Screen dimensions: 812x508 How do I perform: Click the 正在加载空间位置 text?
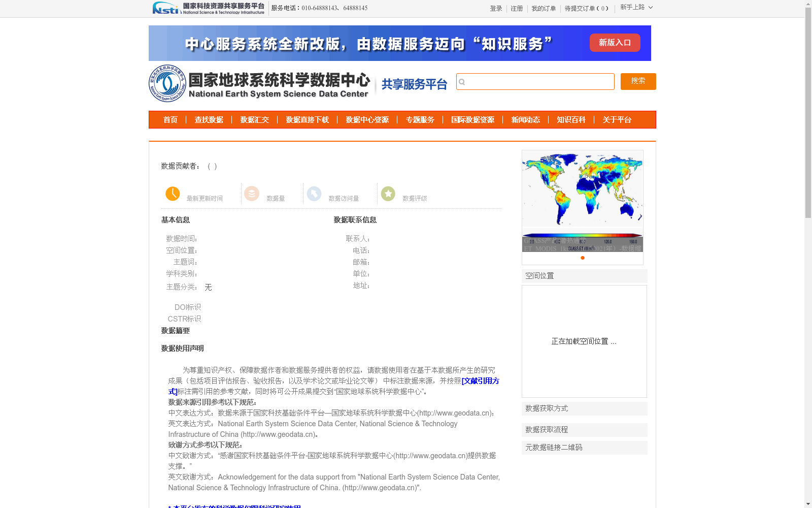click(584, 341)
